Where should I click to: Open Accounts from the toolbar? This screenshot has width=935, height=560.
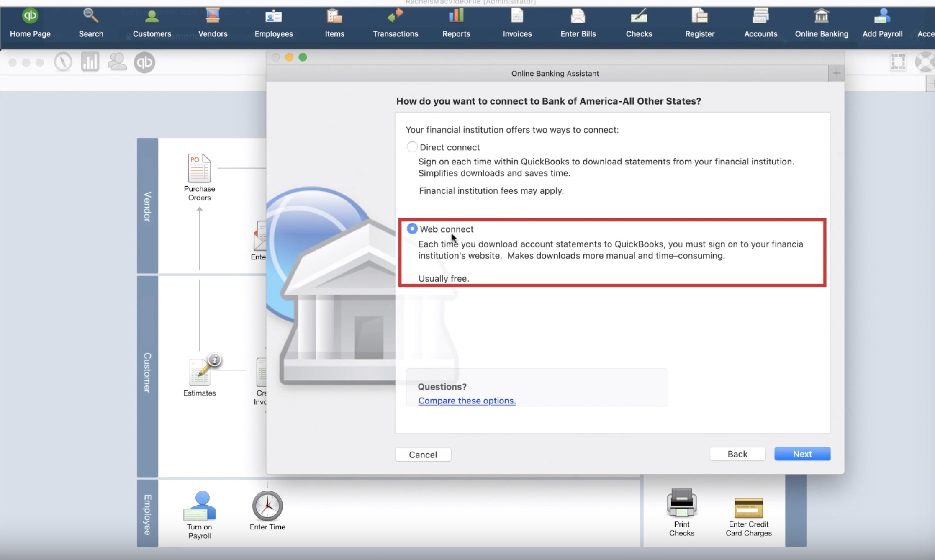point(760,23)
